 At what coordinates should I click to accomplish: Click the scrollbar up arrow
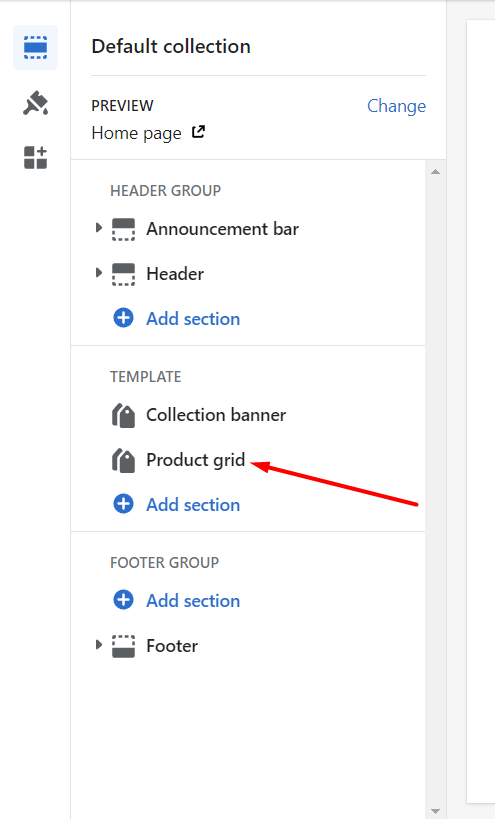[435, 172]
